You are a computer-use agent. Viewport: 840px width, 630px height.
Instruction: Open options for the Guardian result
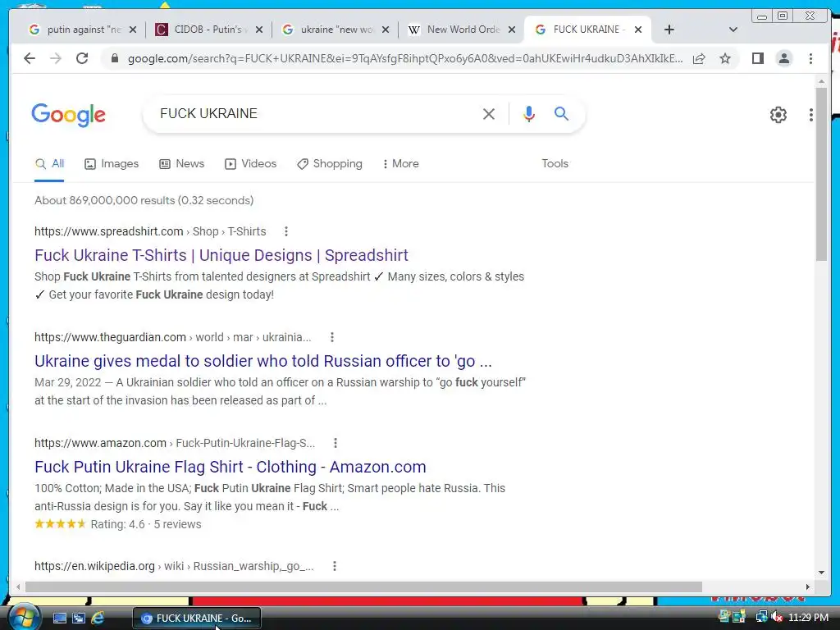(x=332, y=337)
